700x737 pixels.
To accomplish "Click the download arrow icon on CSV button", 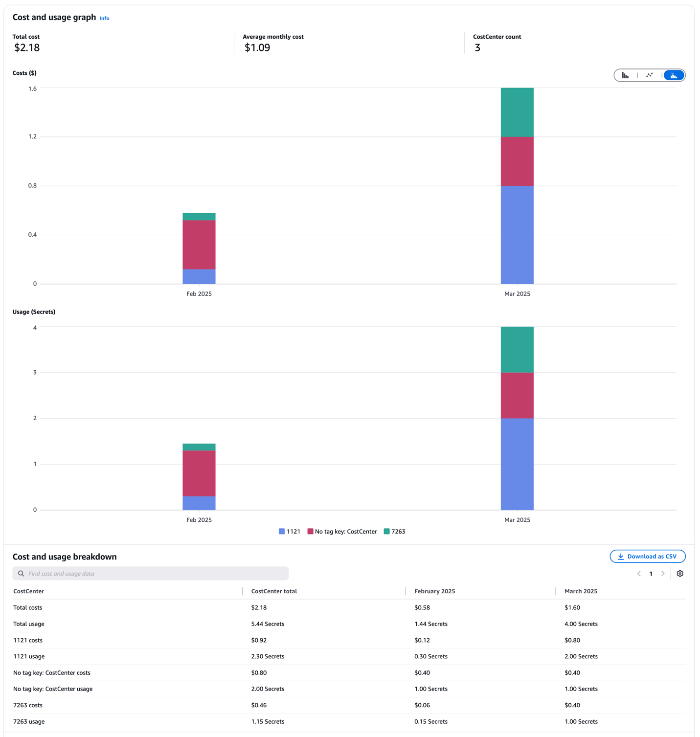I will (x=620, y=556).
